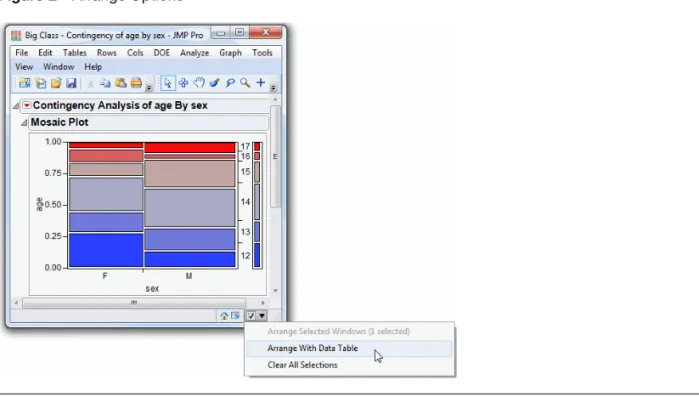Image resolution: width=699 pixels, height=397 pixels.
Task: Click the scroll up arrow
Action: click(x=275, y=99)
